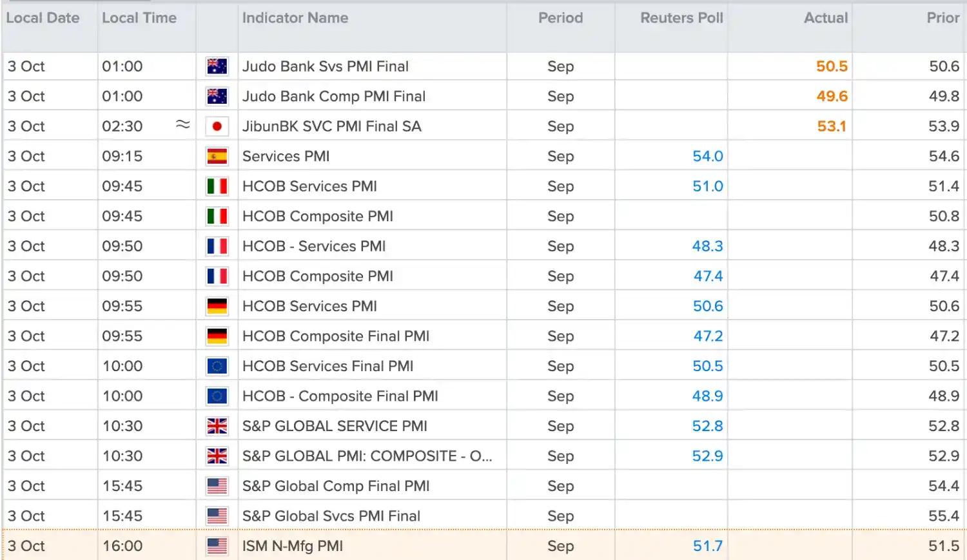The height and width of the screenshot is (560, 967).
Task: Select Germany's HCOB Services PMI at 09:55
Action: coord(310,306)
